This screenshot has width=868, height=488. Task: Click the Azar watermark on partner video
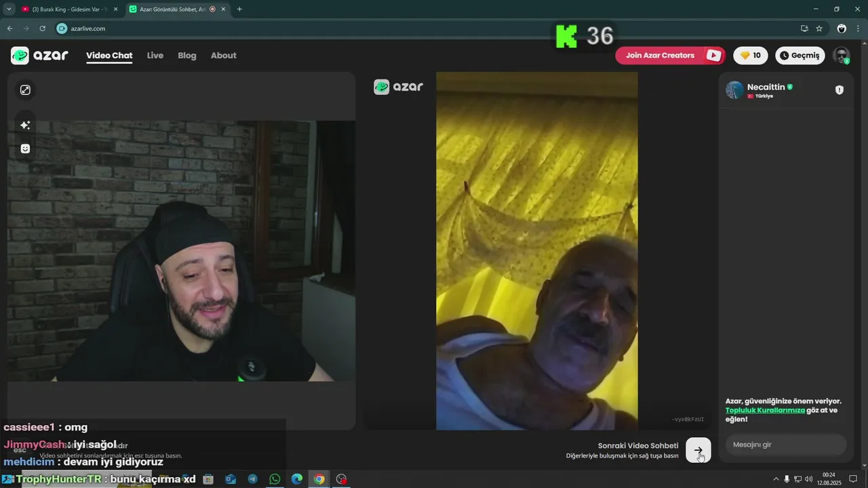(x=398, y=87)
